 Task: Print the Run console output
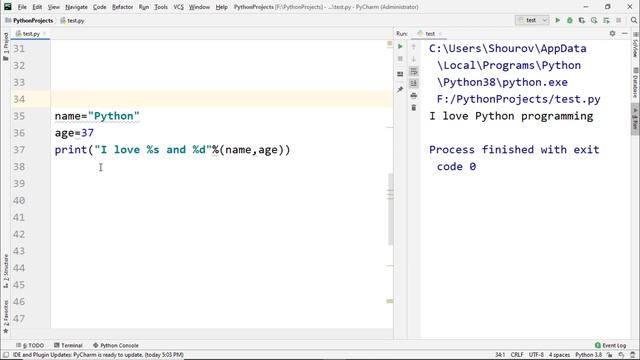[413, 96]
